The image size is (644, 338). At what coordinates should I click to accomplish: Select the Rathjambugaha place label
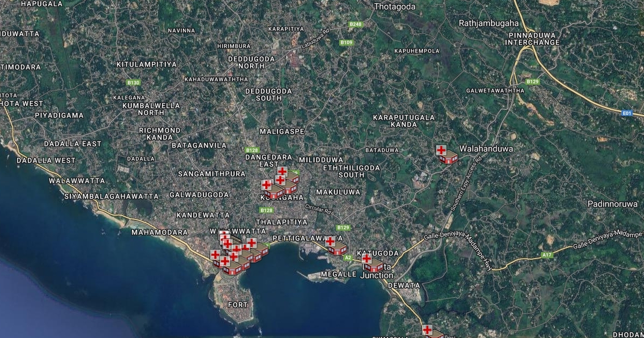click(489, 23)
